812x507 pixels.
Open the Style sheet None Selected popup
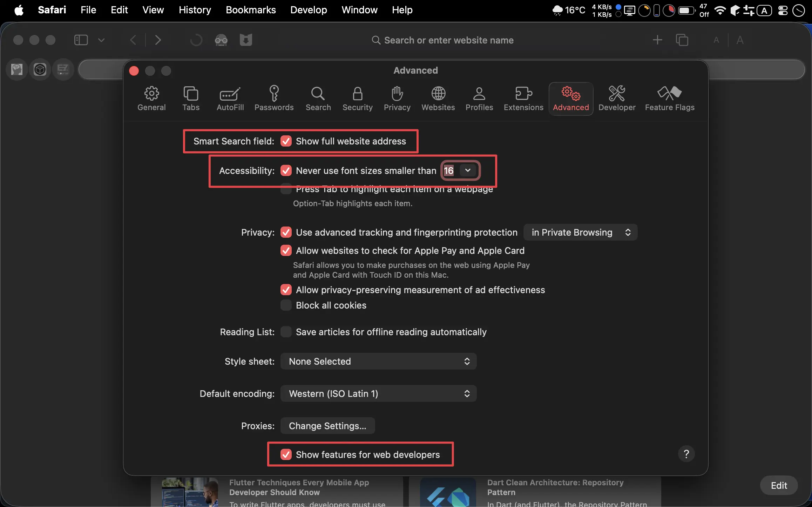(x=378, y=361)
